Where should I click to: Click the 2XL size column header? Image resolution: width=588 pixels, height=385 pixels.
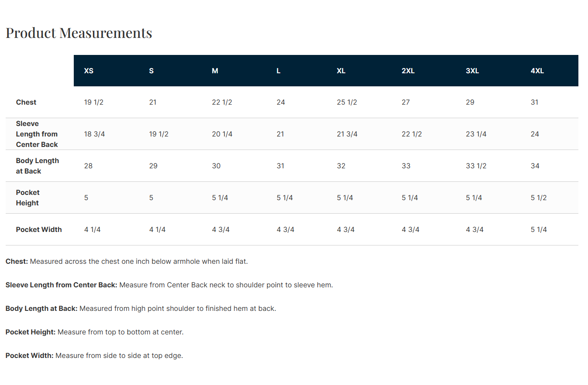(x=408, y=71)
